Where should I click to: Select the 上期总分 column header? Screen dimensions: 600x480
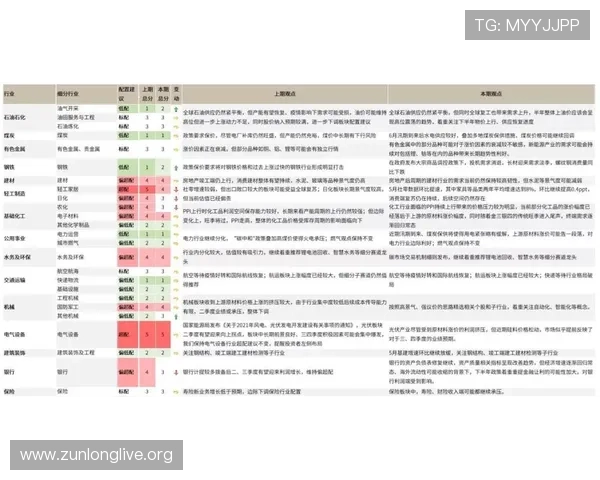pyautogui.click(x=147, y=94)
